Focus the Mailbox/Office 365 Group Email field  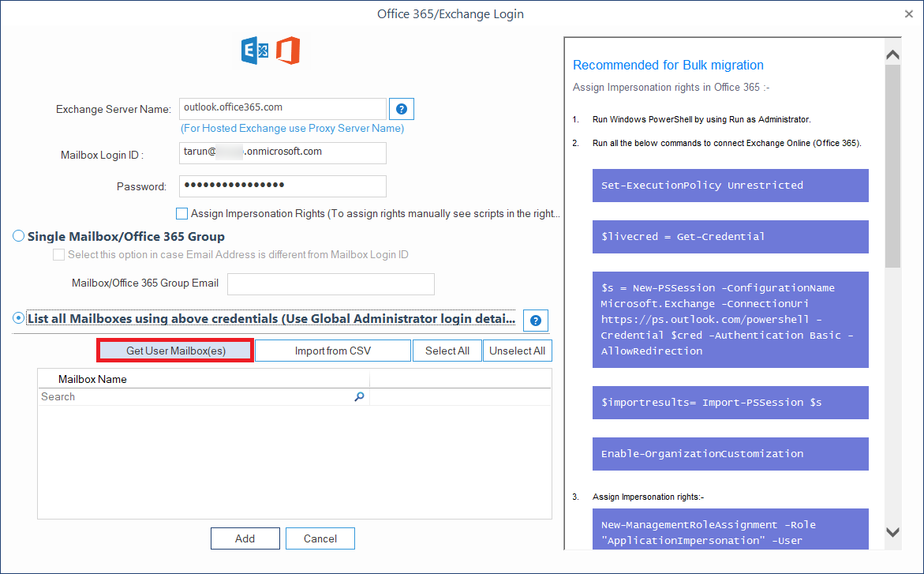[x=331, y=284]
